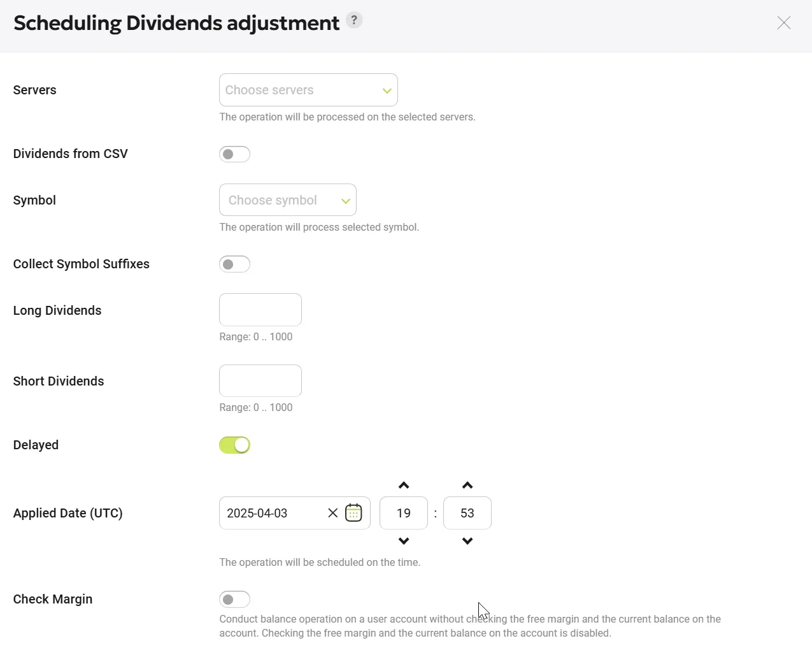Viewport: 812px width, 657px height.
Task: Clear the applied date with X icon
Action: coord(332,513)
